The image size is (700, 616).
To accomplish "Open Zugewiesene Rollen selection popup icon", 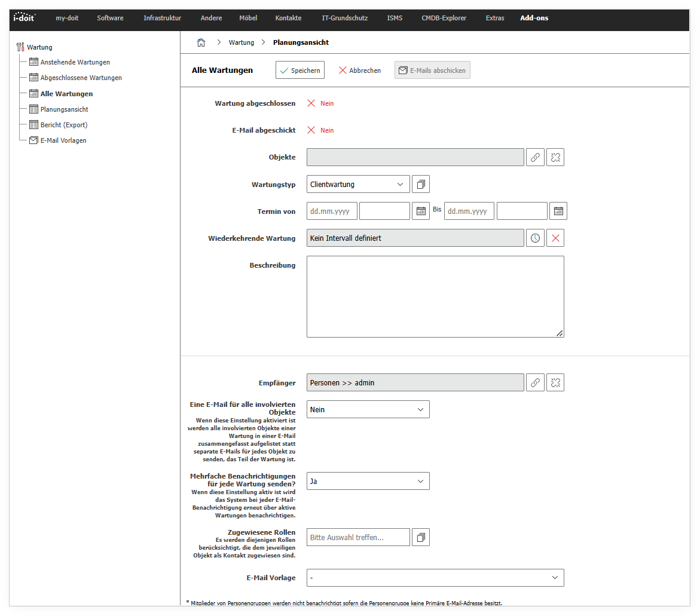I will [x=421, y=537].
